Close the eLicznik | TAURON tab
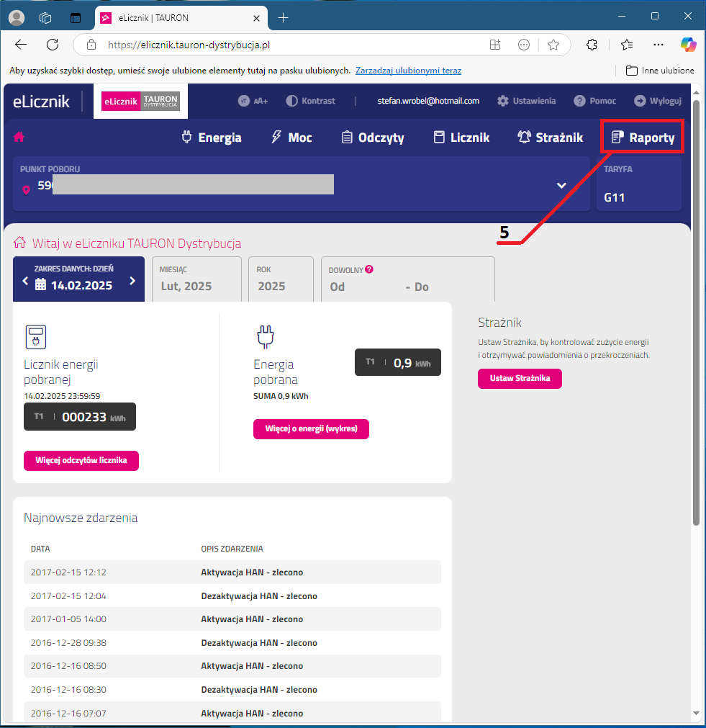Viewport: 706px width, 728px height. pyautogui.click(x=256, y=18)
